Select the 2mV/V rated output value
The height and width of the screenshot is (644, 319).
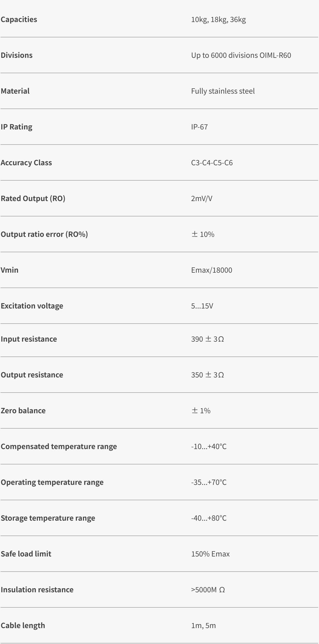202,198
